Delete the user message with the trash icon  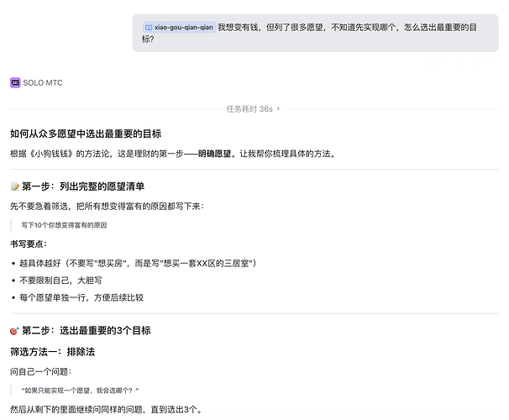474,63
